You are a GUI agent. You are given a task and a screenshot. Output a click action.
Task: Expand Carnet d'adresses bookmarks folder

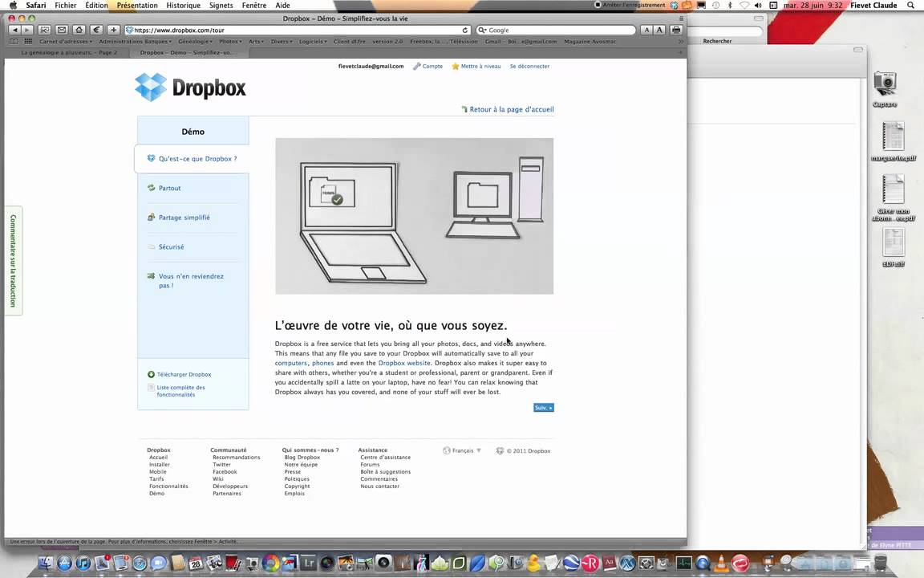(66, 41)
